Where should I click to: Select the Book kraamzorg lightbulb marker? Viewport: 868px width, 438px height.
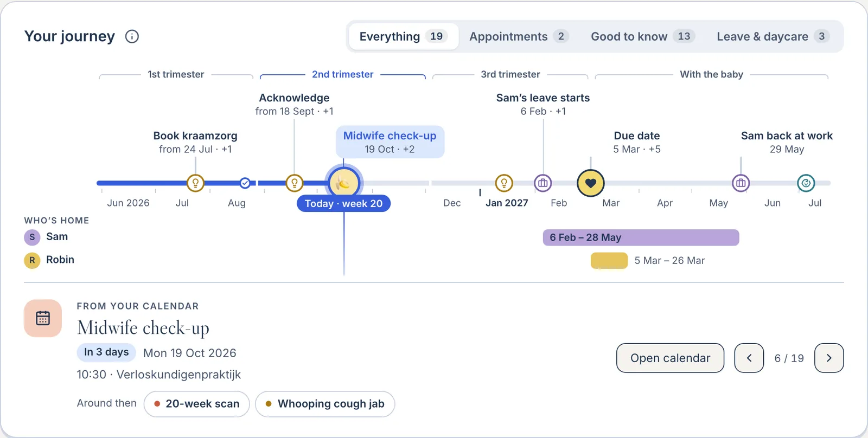click(195, 183)
